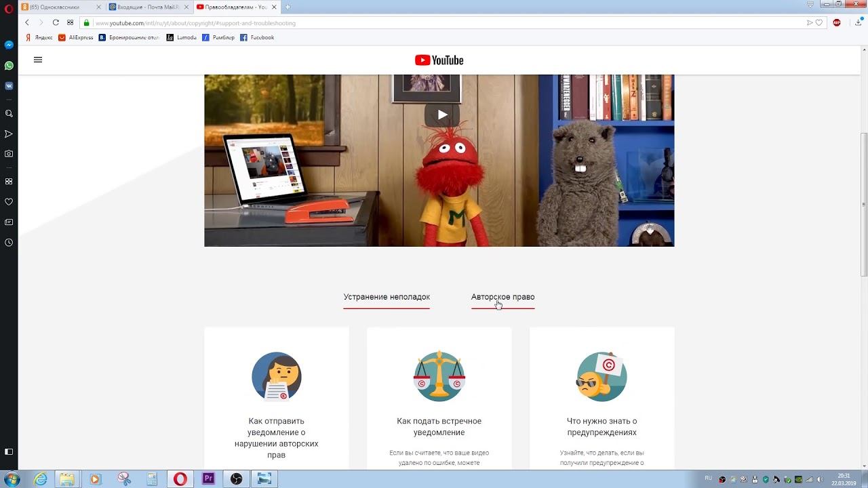Image resolution: width=868 pixels, height=488 pixels.
Task: Open browsing history clock in sidebar
Action: click(x=9, y=242)
